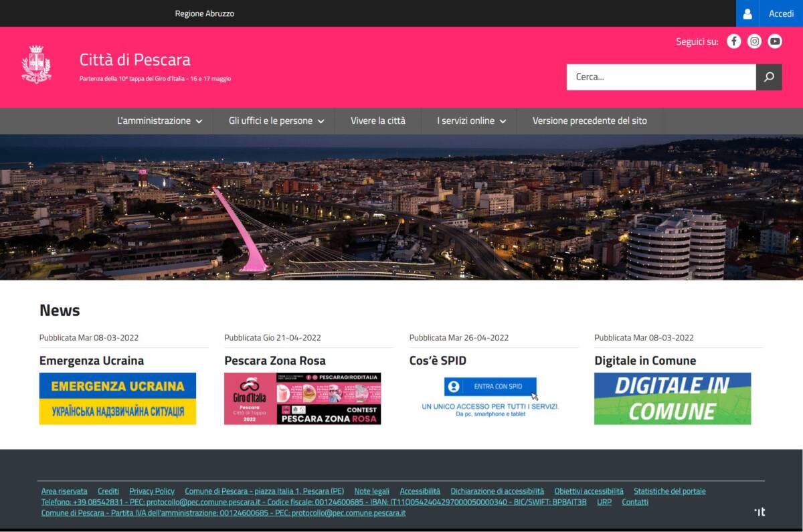Click the Partita IVA dell'amministrazione line
This screenshot has width=803, height=532.
tap(224, 513)
